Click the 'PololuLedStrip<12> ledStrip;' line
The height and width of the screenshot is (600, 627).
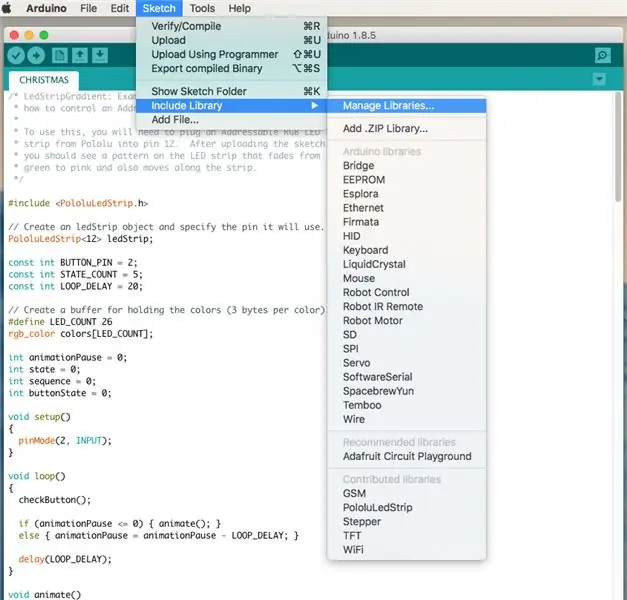point(80,239)
